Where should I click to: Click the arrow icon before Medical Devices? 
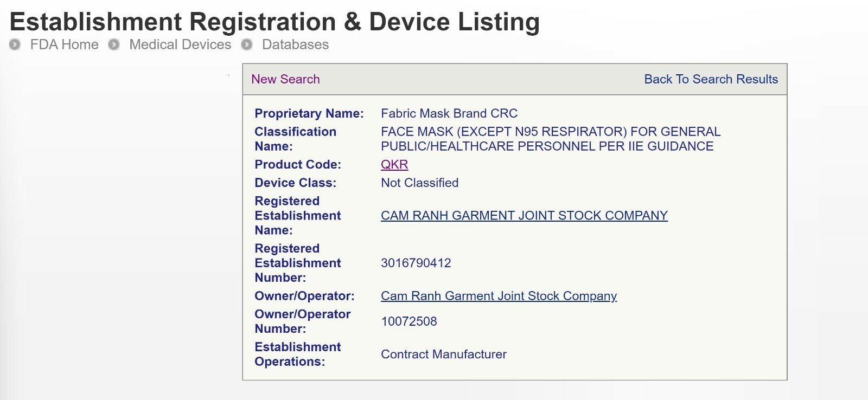coord(114,44)
